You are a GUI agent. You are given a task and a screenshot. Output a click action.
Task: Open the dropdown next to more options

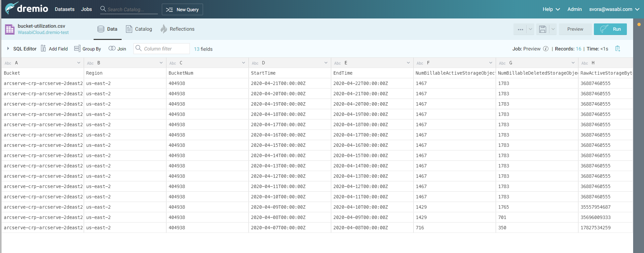(x=530, y=29)
